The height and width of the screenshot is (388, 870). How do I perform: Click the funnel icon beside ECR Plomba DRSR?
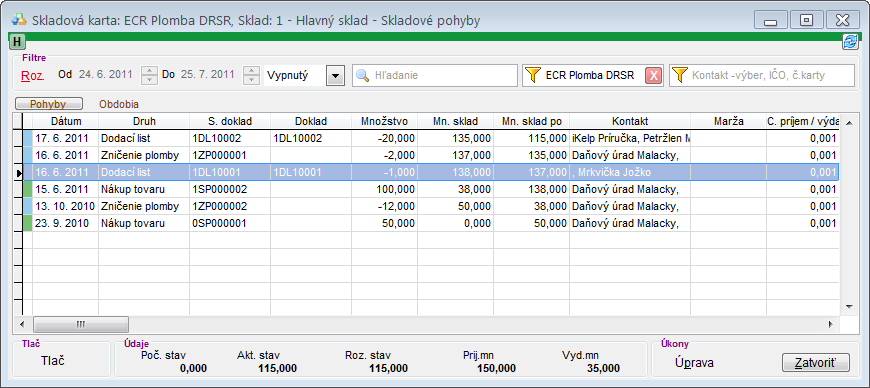click(x=533, y=75)
